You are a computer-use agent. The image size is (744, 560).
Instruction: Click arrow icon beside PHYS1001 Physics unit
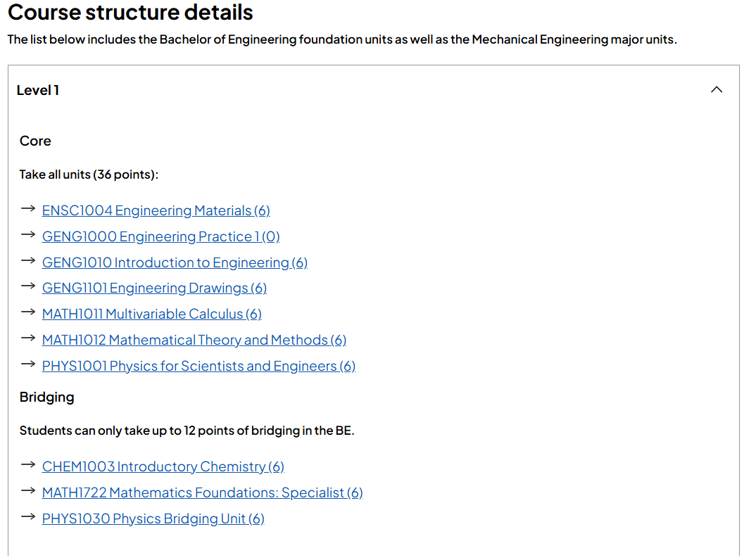click(x=28, y=364)
